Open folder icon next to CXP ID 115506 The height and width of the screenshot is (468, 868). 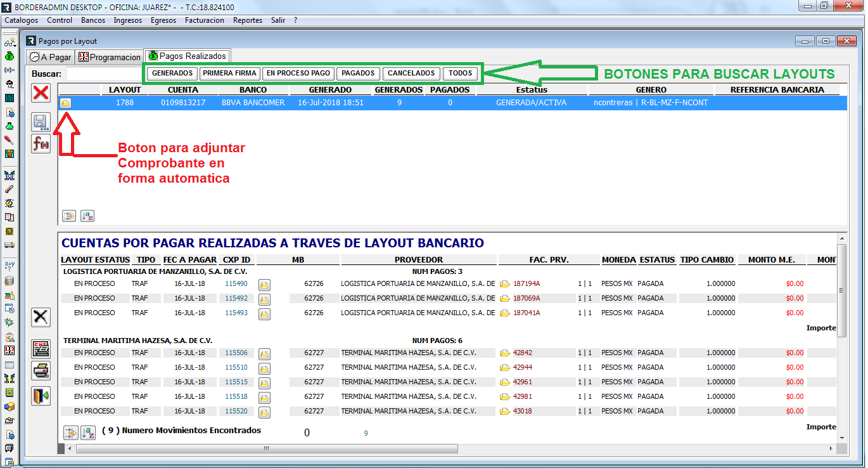pyautogui.click(x=265, y=354)
